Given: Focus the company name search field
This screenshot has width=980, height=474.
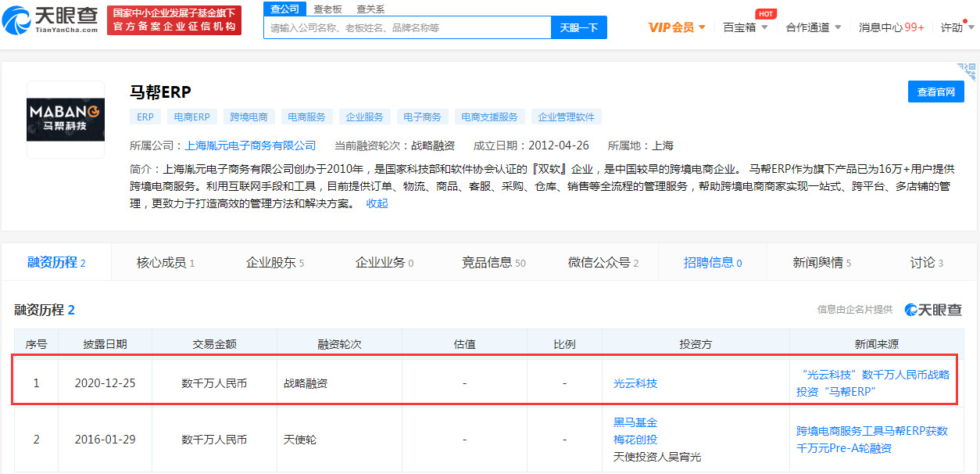Looking at the screenshot, I should [407, 27].
